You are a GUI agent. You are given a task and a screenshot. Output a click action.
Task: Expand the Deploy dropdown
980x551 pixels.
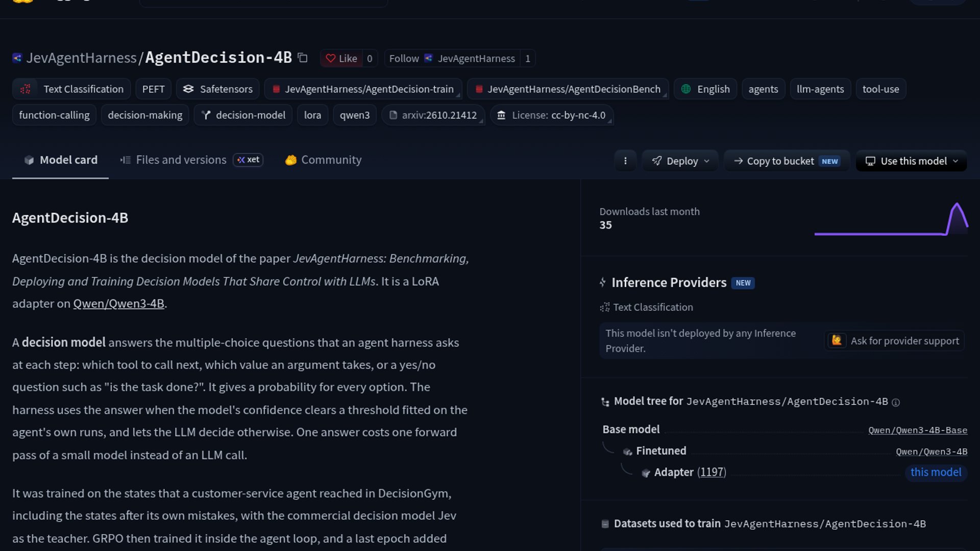pyautogui.click(x=680, y=161)
